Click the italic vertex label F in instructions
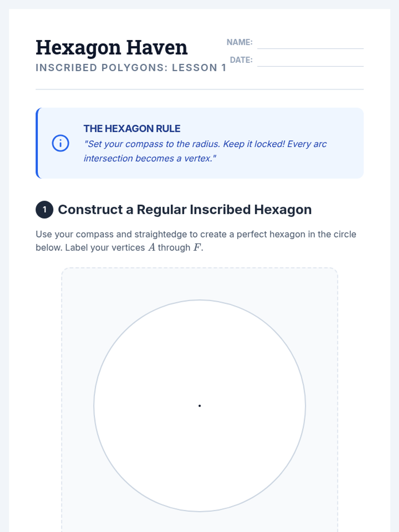399x532 pixels. coord(197,247)
